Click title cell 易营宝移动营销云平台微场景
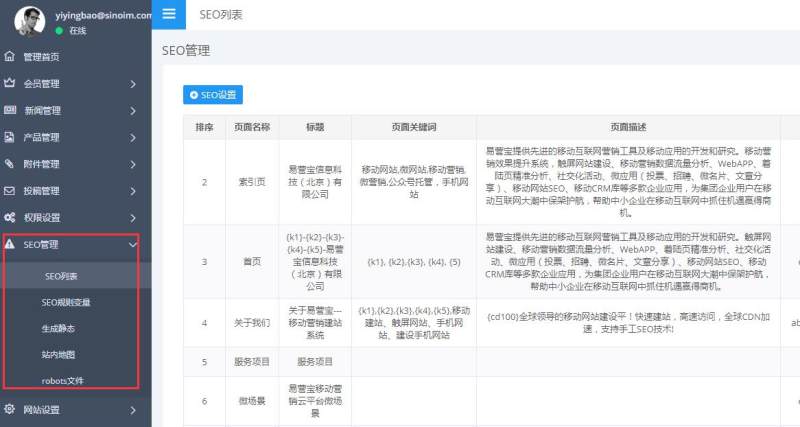The width and height of the screenshot is (800, 427). pyautogui.click(x=315, y=401)
